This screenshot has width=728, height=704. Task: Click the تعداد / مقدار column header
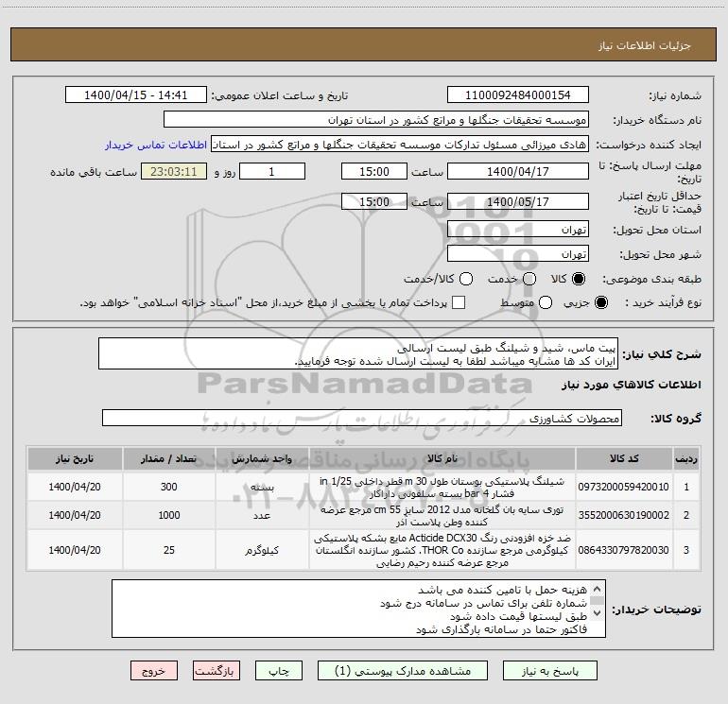[169, 458]
